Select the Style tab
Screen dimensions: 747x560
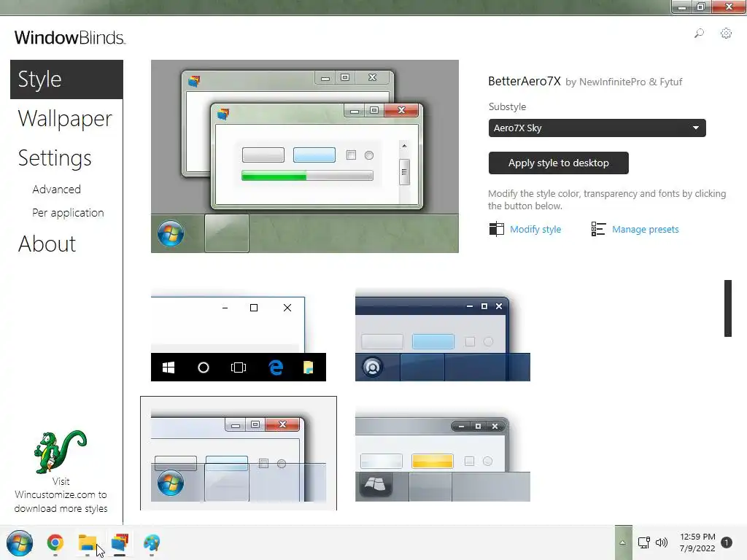(x=66, y=79)
